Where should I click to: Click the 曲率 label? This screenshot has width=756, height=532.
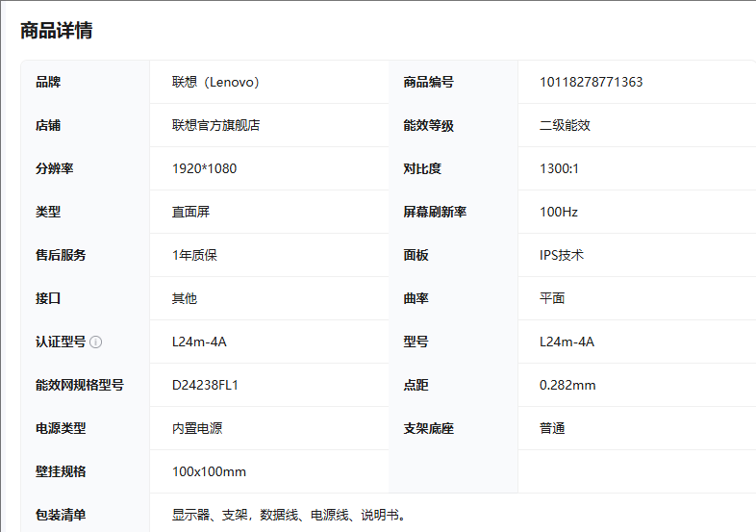coord(416,298)
